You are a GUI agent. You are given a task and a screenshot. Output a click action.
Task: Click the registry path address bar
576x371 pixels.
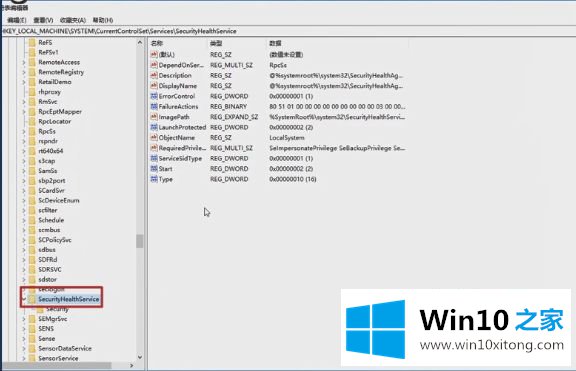[x=288, y=31]
